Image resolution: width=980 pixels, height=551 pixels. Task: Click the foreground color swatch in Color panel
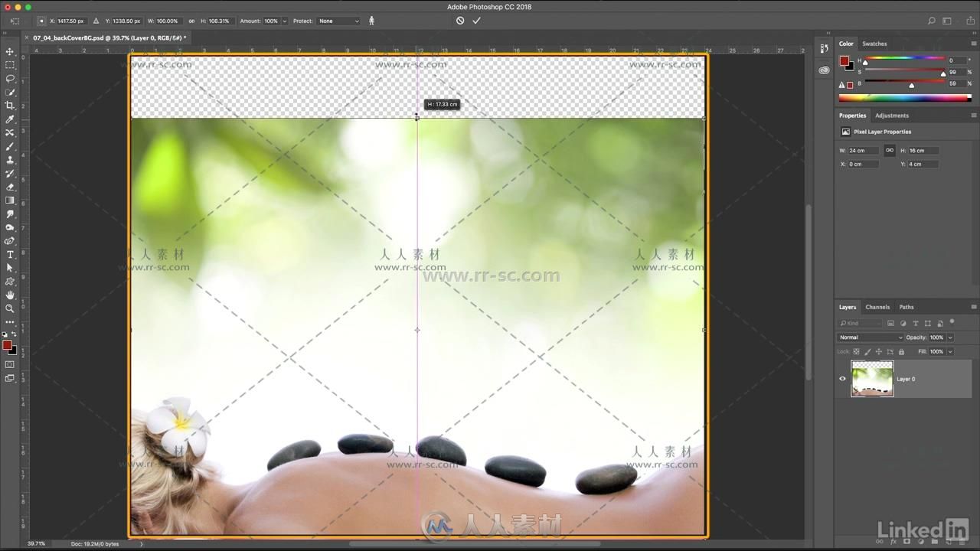[844, 60]
